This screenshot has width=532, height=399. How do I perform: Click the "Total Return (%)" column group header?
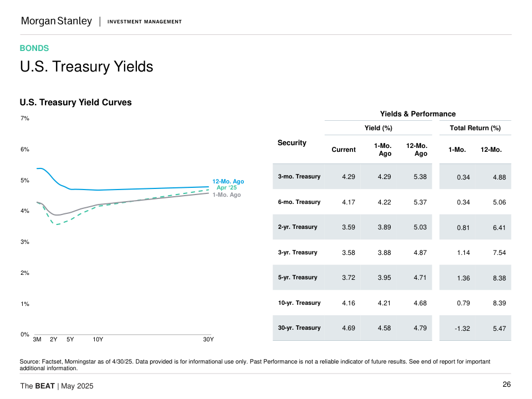pyautogui.click(x=475, y=128)
